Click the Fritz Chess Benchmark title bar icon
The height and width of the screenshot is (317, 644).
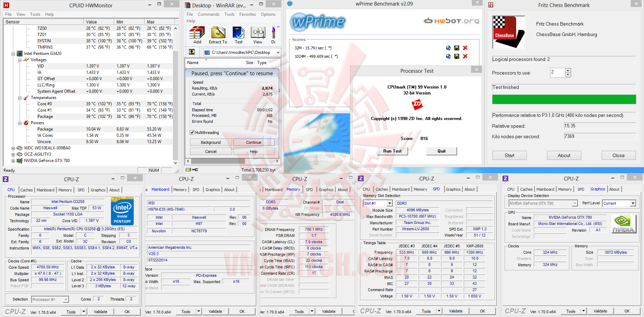click(491, 5)
